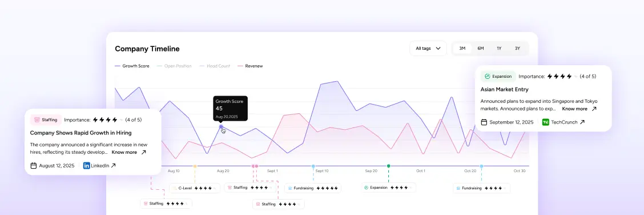Click the C-Level chip's yellow icon

click(175, 188)
